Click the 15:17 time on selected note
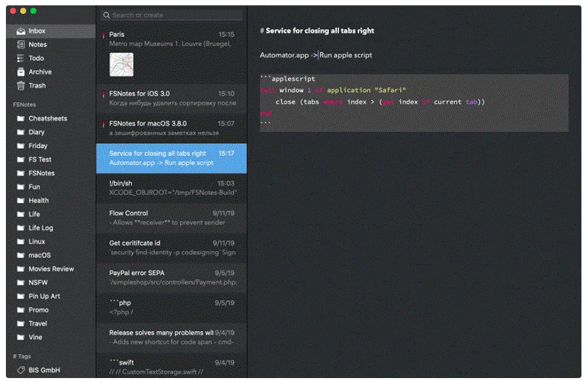This screenshot has height=382, width=588. (226, 154)
